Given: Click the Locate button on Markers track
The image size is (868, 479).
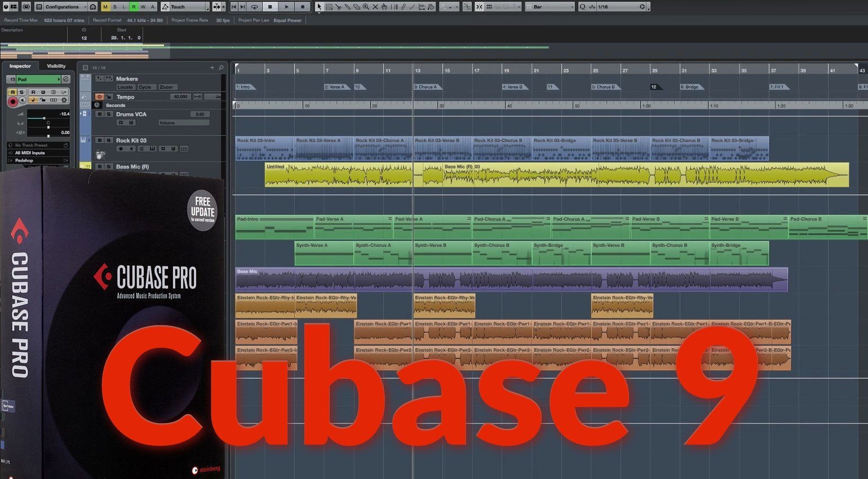Looking at the screenshot, I should click(x=125, y=87).
